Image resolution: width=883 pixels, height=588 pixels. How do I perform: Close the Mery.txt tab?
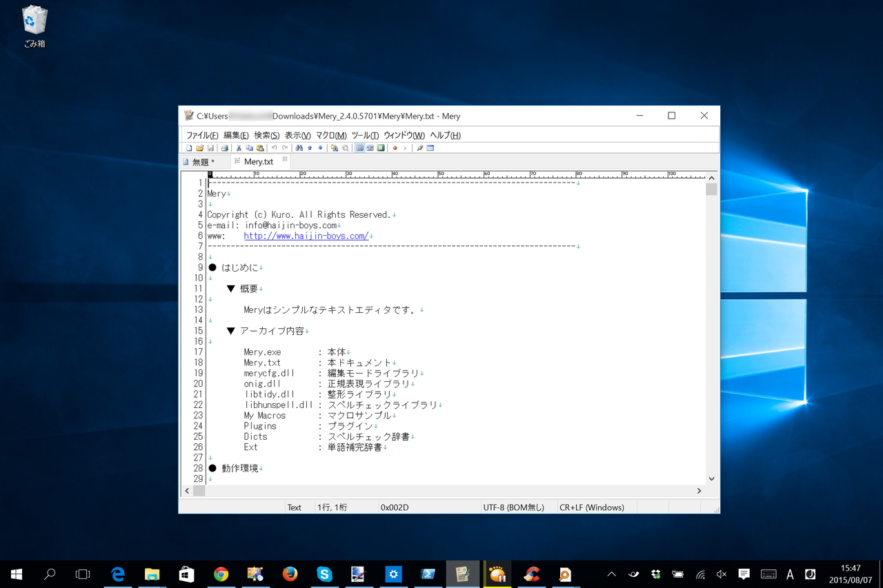click(285, 159)
